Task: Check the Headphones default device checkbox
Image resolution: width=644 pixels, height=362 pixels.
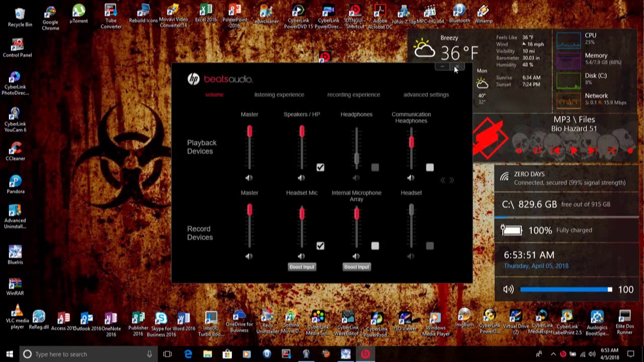Action: pos(375,167)
